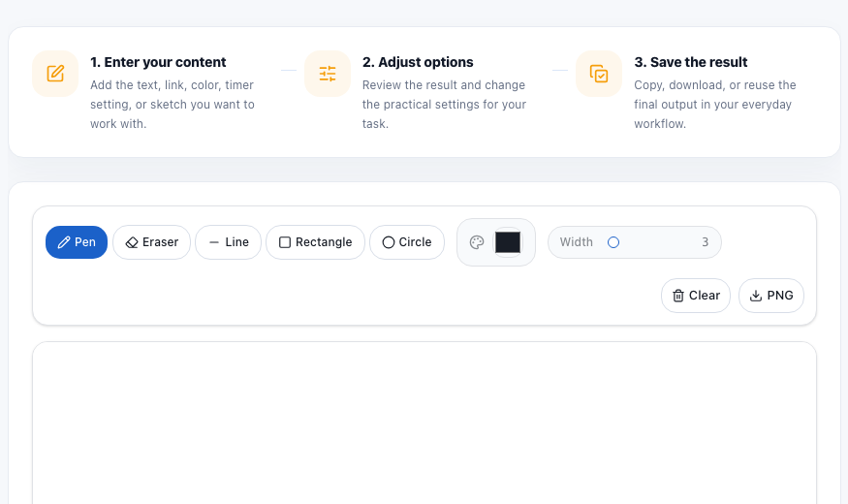This screenshot has width=848, height=504.
Task: Open the black color swatch picker
Action: point(508,242)
